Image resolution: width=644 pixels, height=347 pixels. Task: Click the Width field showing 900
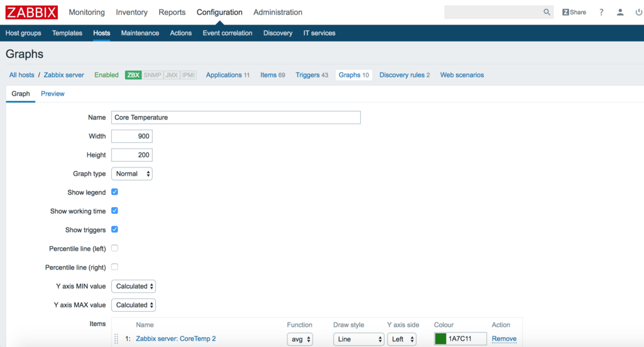click(x=132, y=136)
